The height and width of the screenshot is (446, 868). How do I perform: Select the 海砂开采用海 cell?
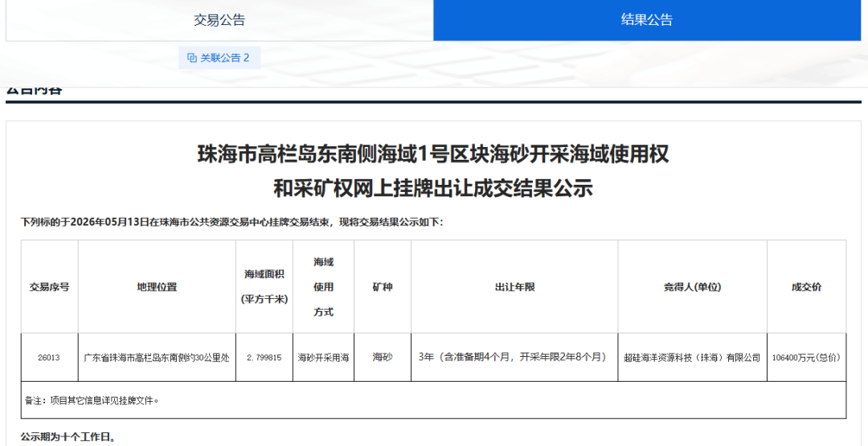[324, 358]
